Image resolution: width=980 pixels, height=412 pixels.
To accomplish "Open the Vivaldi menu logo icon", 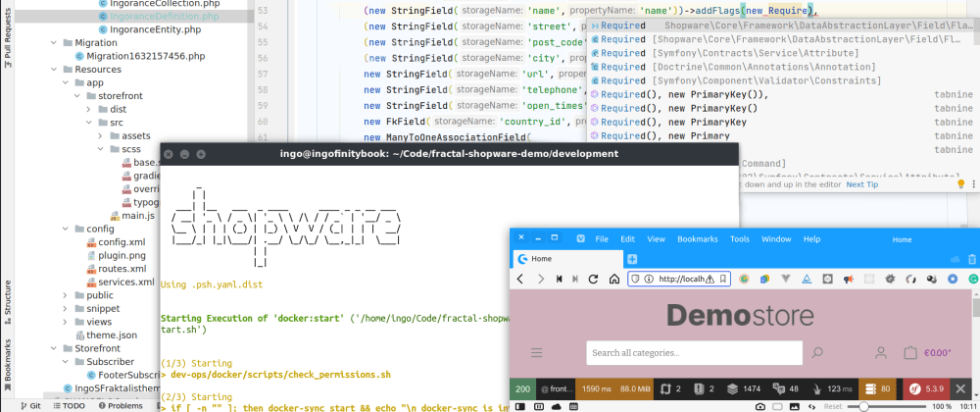I will click(x=580, y=238).
